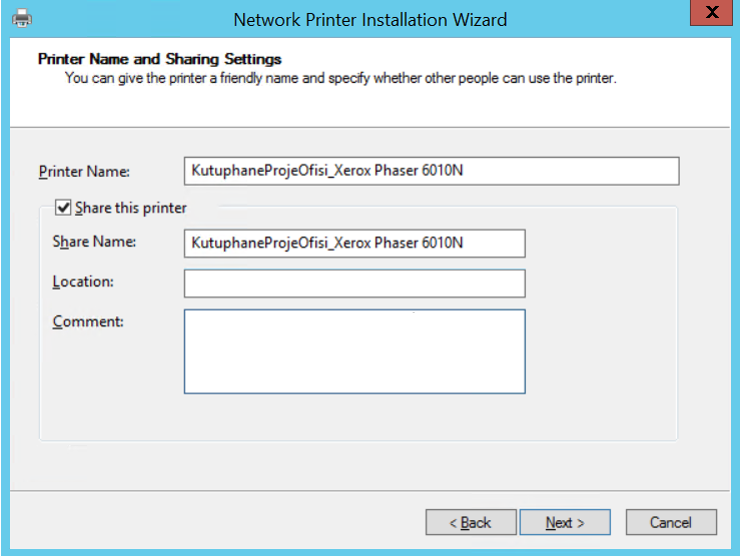Cancel the printer installation wizard
This screenshot has width=740, height=557.
point(671,522)
